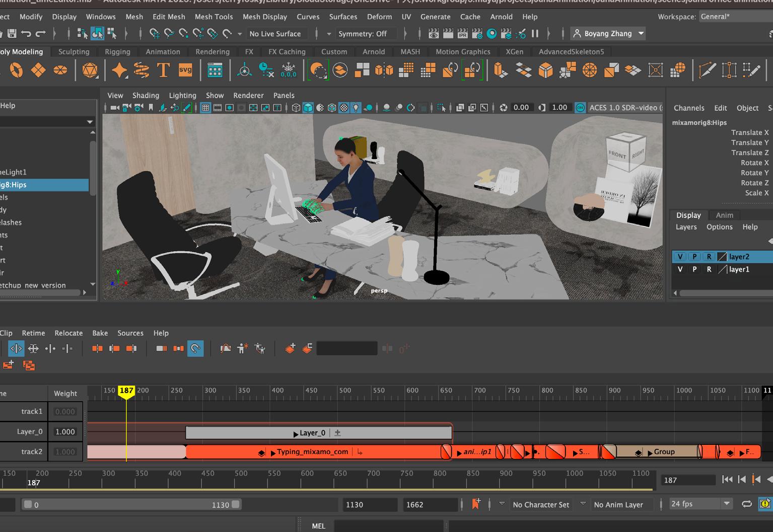
Task: Click the SVG import shelf icon
Action: 185,70
